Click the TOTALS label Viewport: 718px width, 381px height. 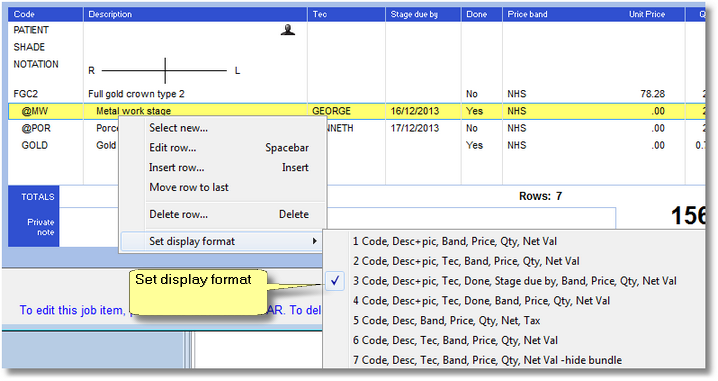coord(38,197)
